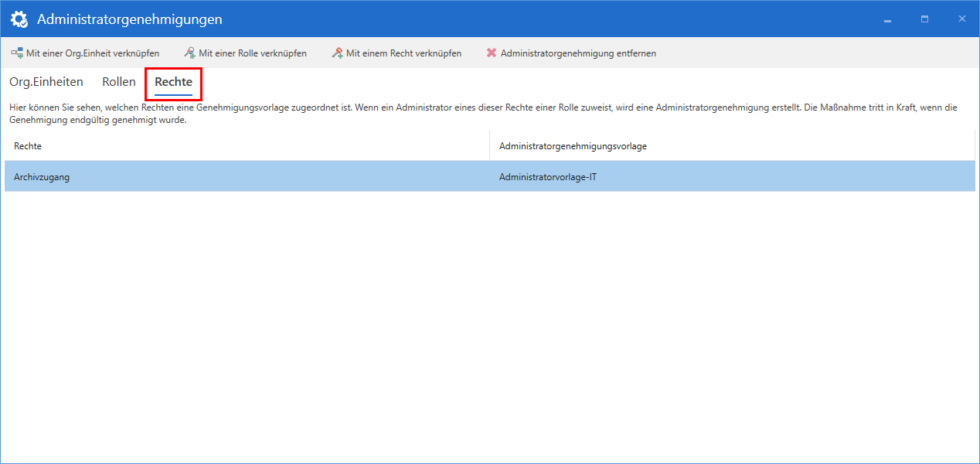This screenshot has width=980, height=464.
Task: Click the Rechte column header
Action: pyautogui.click(x=28, y=145)
